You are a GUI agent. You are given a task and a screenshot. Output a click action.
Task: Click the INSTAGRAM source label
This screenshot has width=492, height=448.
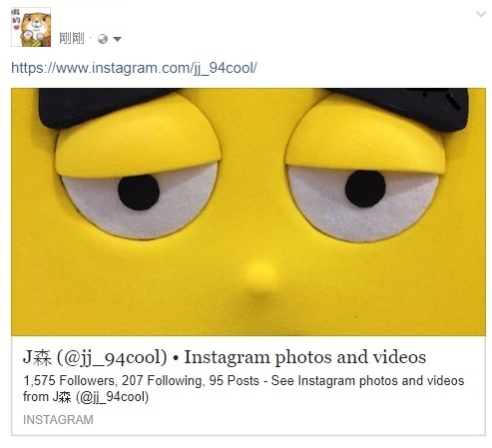(x=58, y=420)
